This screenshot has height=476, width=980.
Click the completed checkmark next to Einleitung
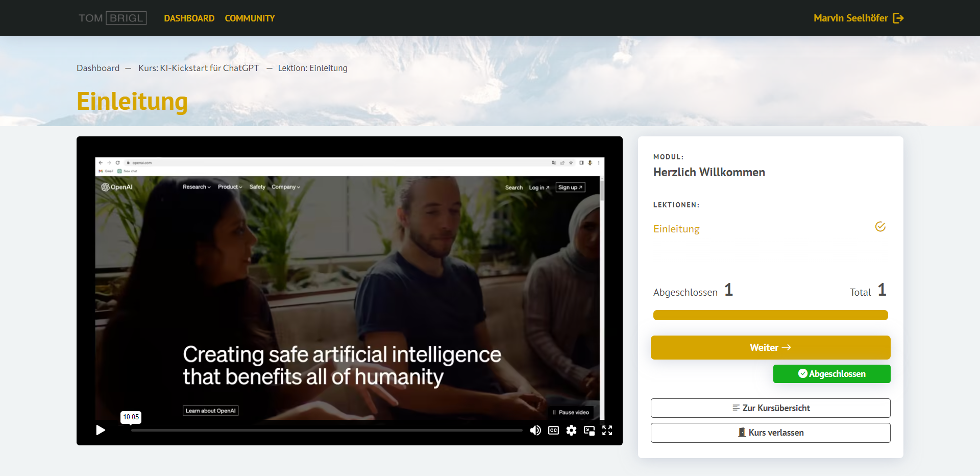(x=880, y=227)
